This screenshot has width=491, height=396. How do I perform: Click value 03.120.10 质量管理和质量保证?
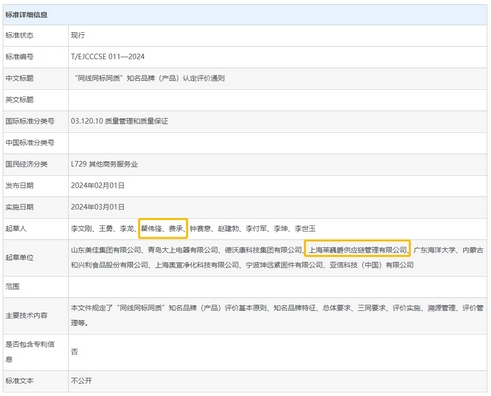pyautogui.click(x=119, y=121)
